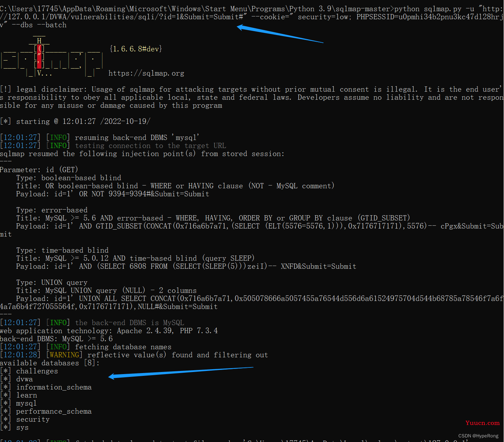Click 'testing connection to the target URL' line
Screen dimensions: 504x442
[113, 146]
